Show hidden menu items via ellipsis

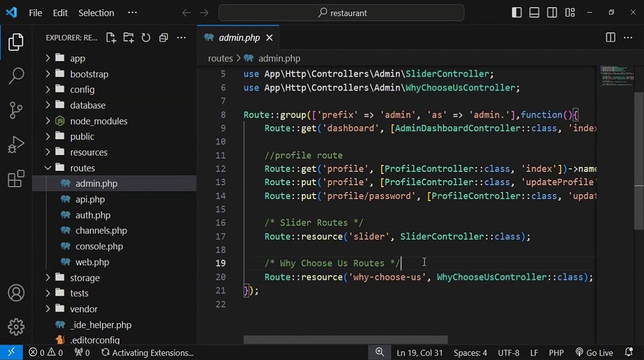[132, 13]
